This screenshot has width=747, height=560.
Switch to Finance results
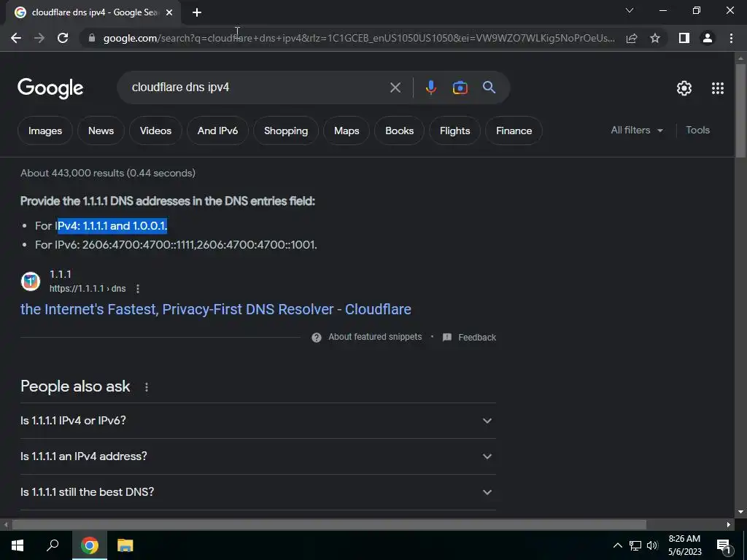tap(514, 131)
